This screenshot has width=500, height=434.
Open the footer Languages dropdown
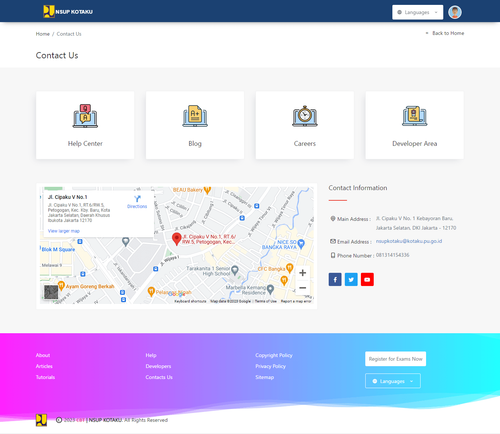point(393,381)
